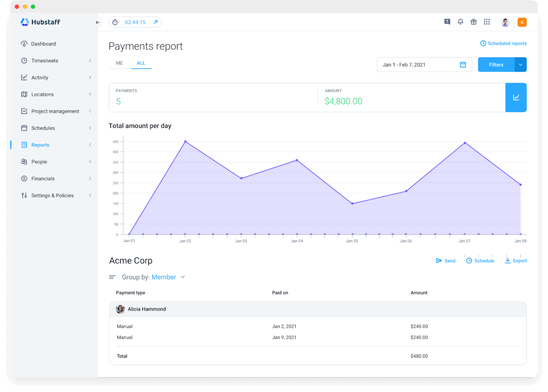Click the notifications bell icon

pyautogui.click(x=460, y=22)
